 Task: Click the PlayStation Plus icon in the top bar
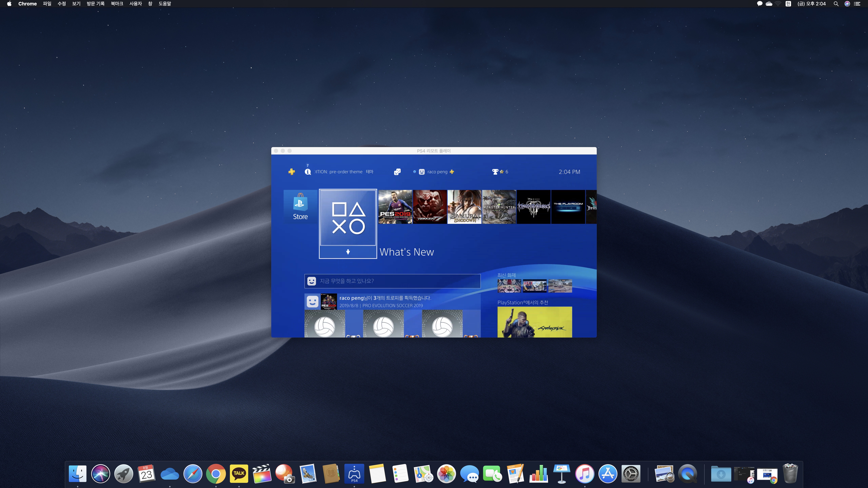tap(291, 172)
